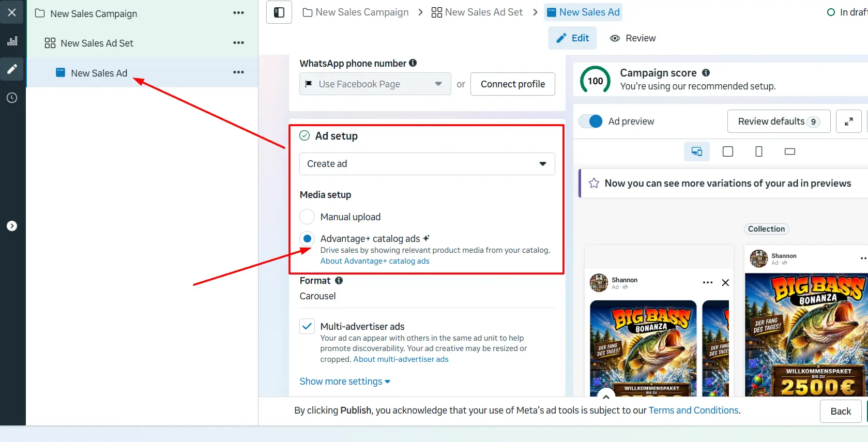Click the New Sales Ad breadcrumb
Image resolution: width=868 pixels, height=442 pixels.
point(583,12)
